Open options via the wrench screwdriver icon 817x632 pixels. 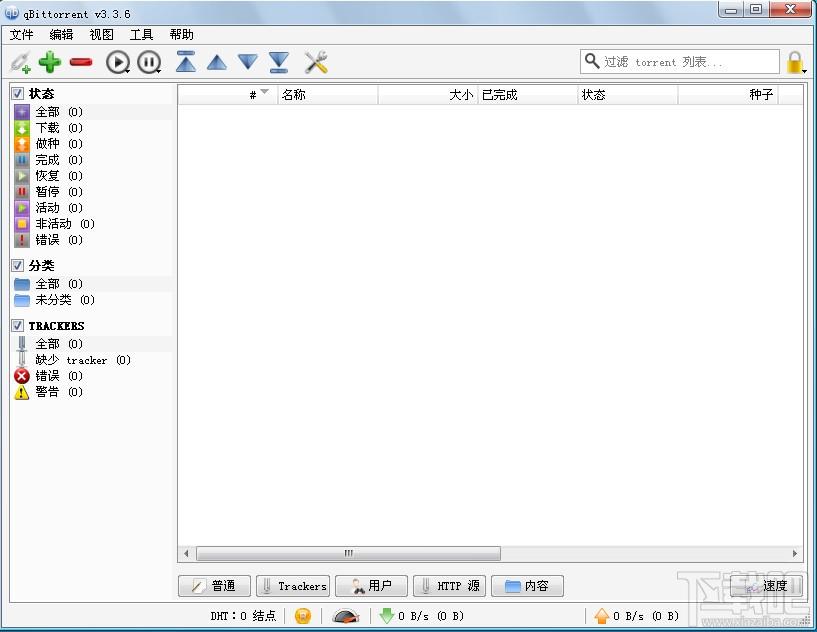pos(316,63)
